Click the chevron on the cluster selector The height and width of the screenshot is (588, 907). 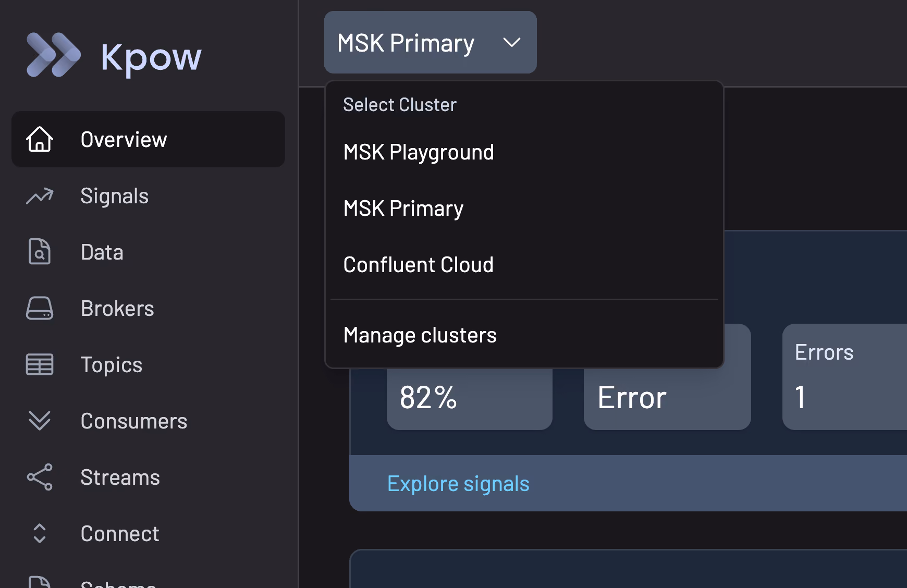pyautogui.click(x=512, y=42)
